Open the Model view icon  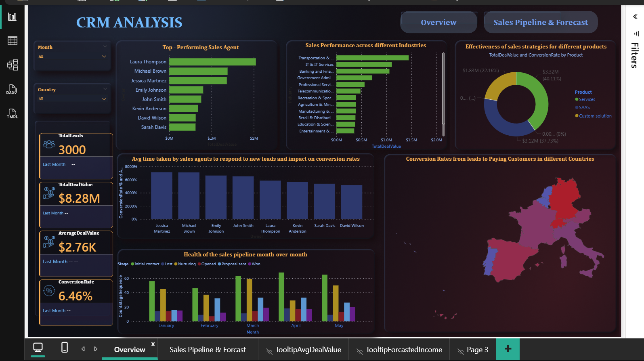(x=13, y=65)
